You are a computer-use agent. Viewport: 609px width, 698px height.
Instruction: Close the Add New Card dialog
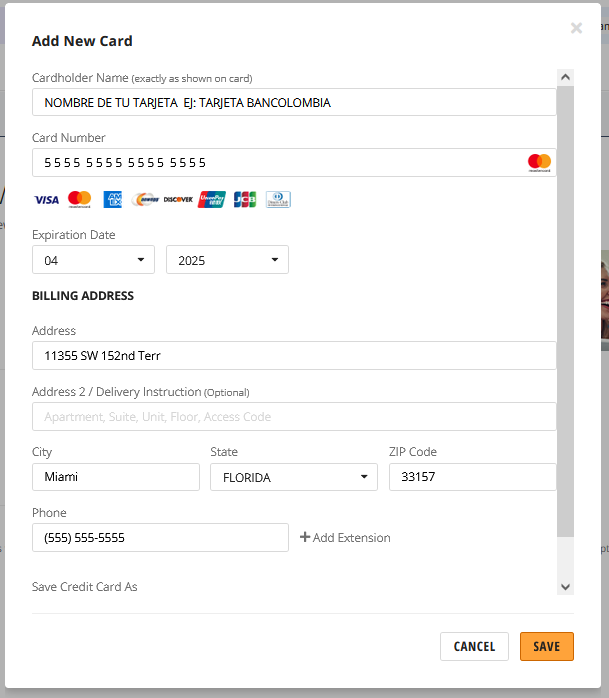pyautogui.click(x=576, y=28)
